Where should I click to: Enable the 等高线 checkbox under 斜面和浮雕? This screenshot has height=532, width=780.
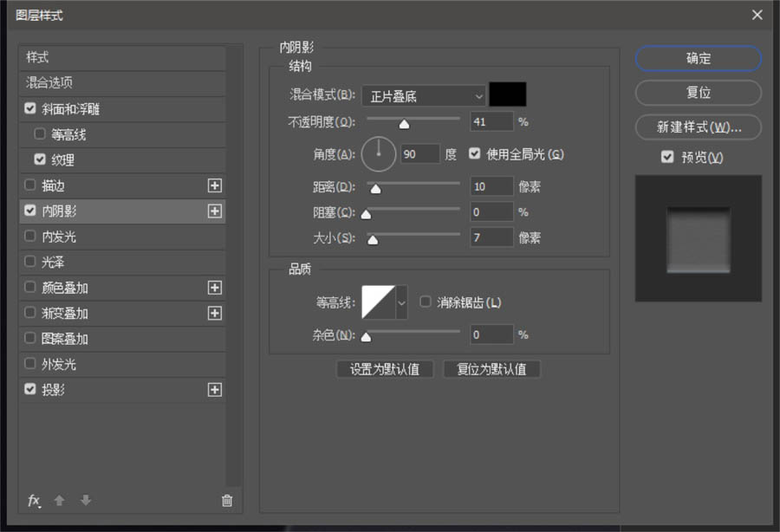(40, 133)
